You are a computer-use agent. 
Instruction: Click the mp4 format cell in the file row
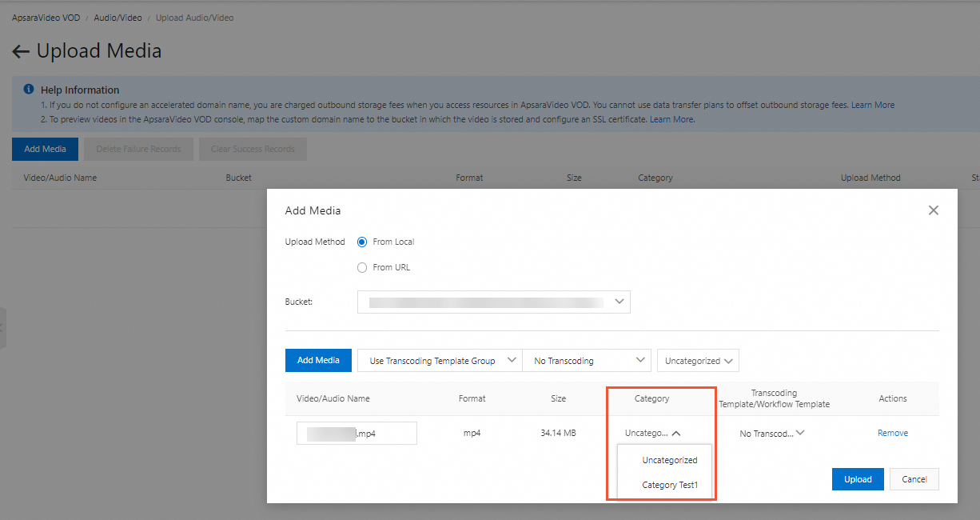[x=472, y=433]
